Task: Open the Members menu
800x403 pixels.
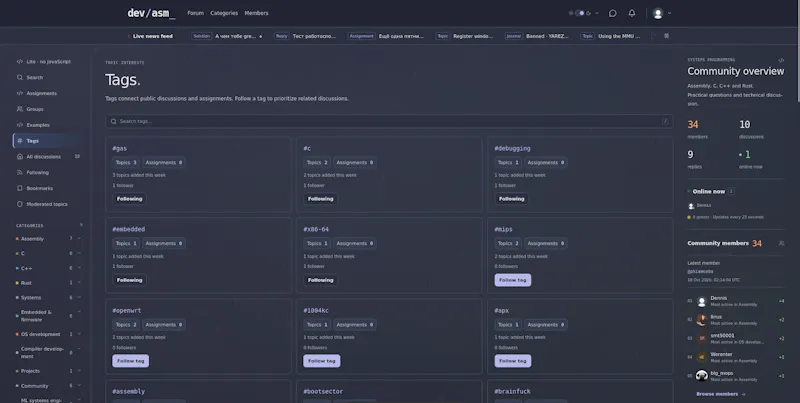Action: 256,13
